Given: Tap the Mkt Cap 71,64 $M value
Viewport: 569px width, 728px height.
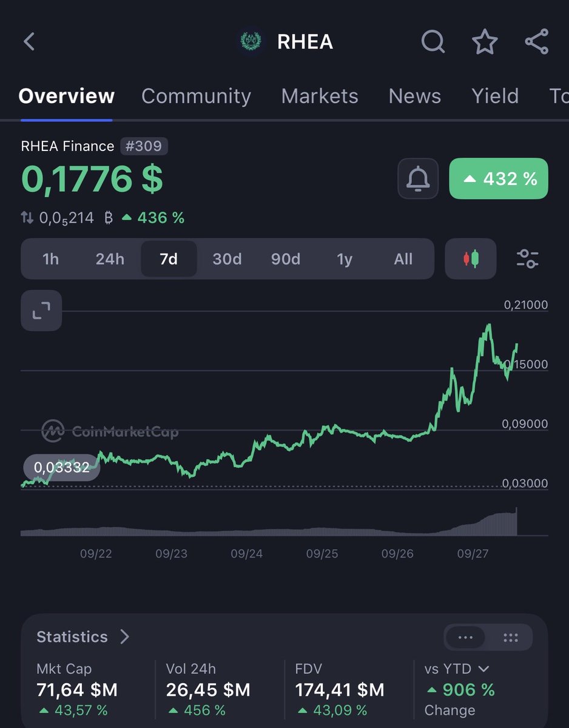Looking at the screenshot, I should (77, 690).
